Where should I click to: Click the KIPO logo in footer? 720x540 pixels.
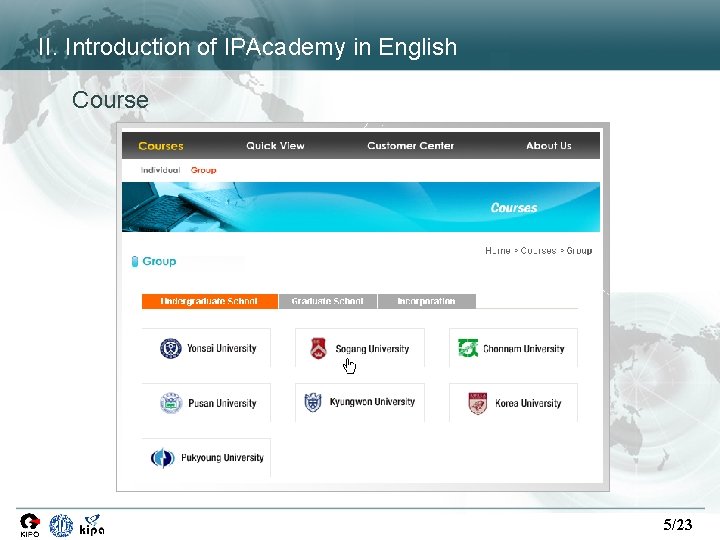pyautogui.click(x=30, y=525)
